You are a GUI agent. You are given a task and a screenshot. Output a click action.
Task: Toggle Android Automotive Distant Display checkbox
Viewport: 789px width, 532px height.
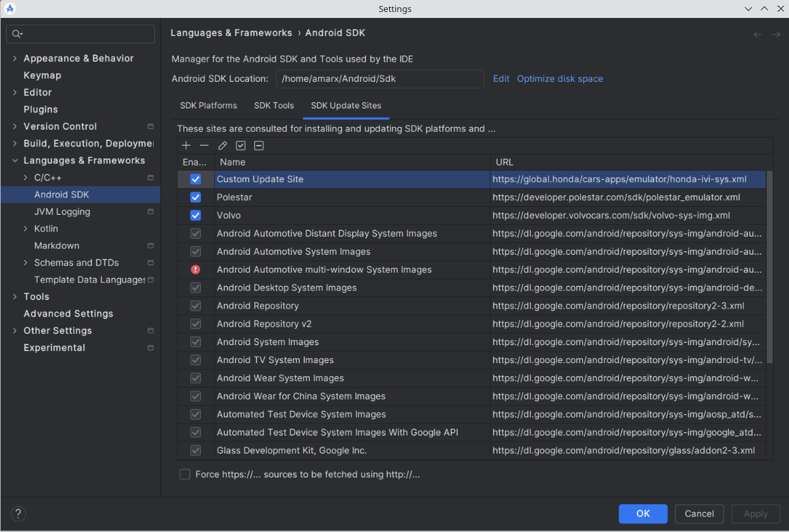196,233
